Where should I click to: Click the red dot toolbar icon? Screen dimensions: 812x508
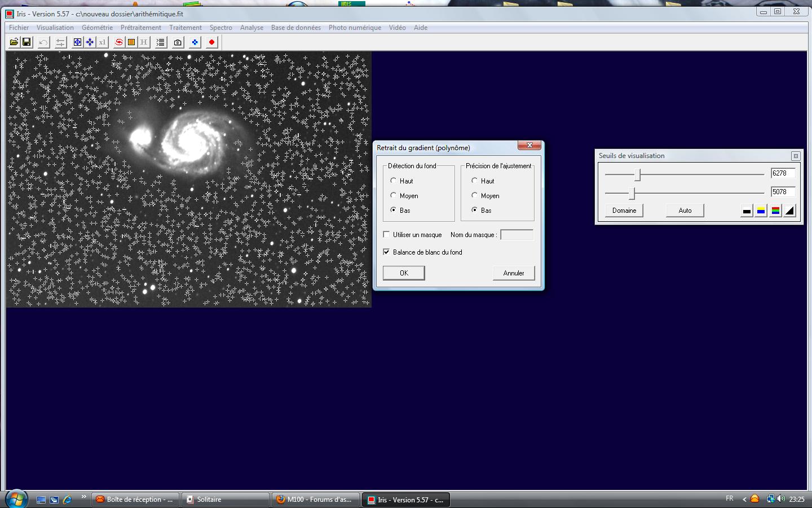pos(211,42)
